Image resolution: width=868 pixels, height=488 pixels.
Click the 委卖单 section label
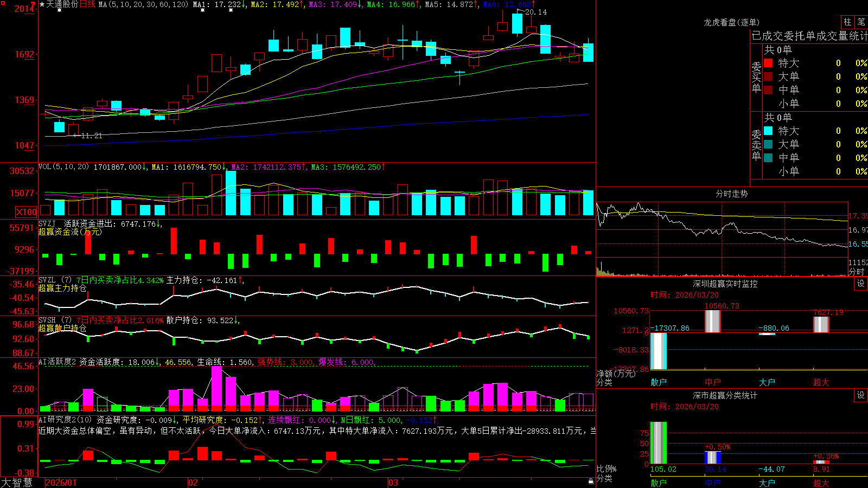(x=756, y=145)
